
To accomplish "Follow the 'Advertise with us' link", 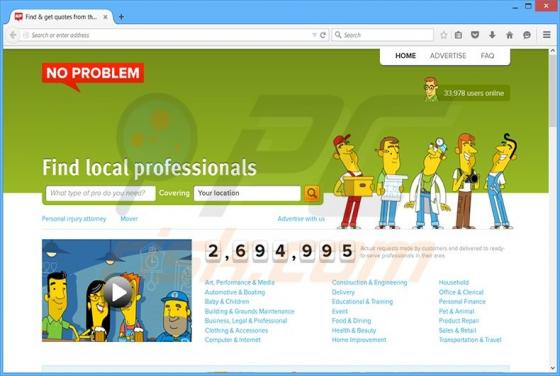I will (301, 219).
